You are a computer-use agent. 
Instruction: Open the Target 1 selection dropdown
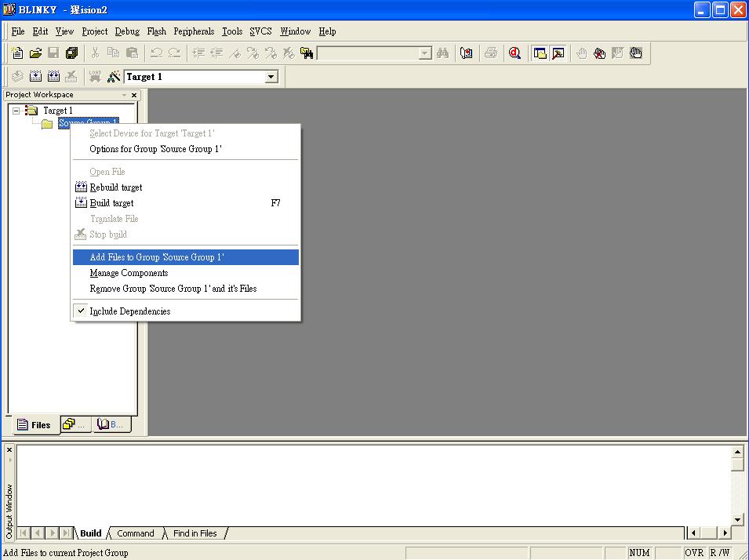[271, 77]
